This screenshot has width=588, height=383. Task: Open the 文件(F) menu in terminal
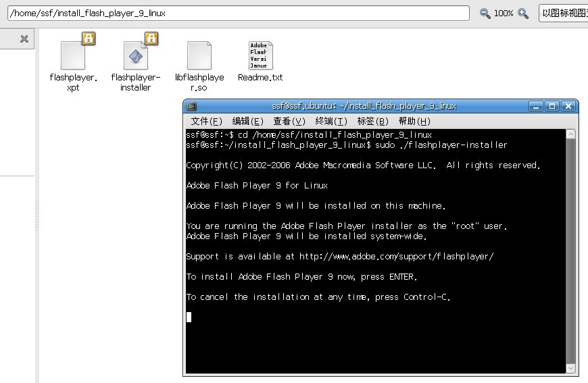pyautogui.click(x=207, y=121)
